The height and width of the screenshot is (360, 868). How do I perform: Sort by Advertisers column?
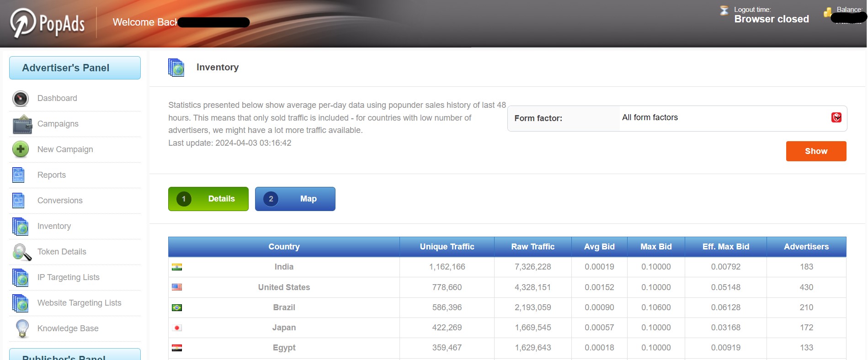806,247
